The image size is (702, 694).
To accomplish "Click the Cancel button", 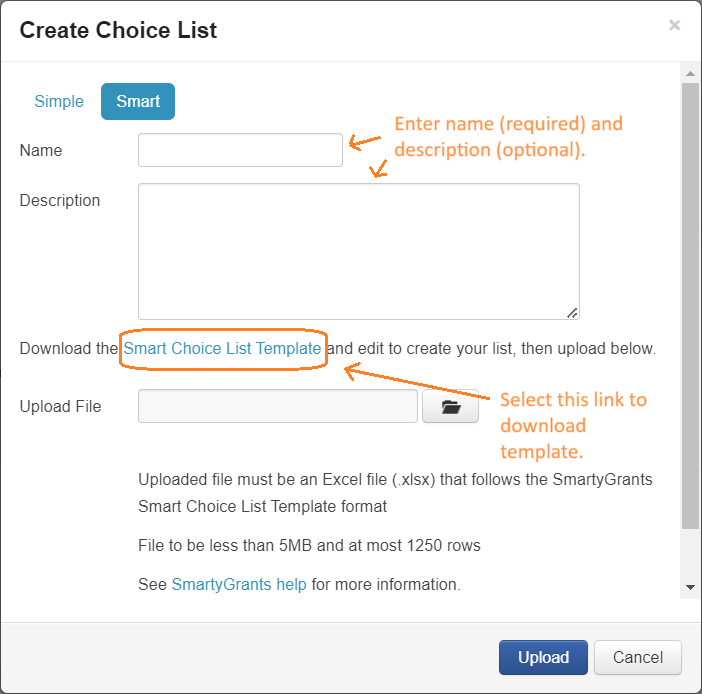I will (x=638, y=658).
